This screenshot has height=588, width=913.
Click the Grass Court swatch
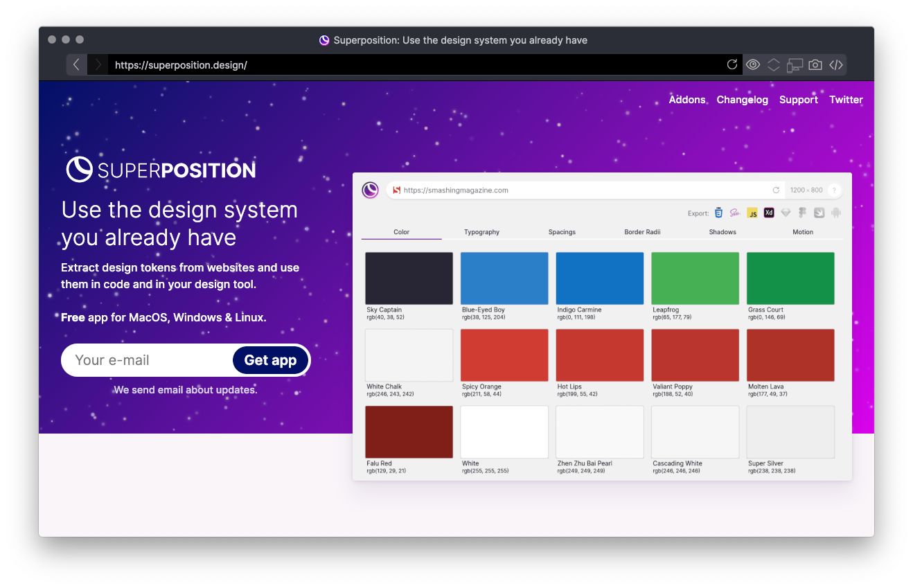(790, 278)
